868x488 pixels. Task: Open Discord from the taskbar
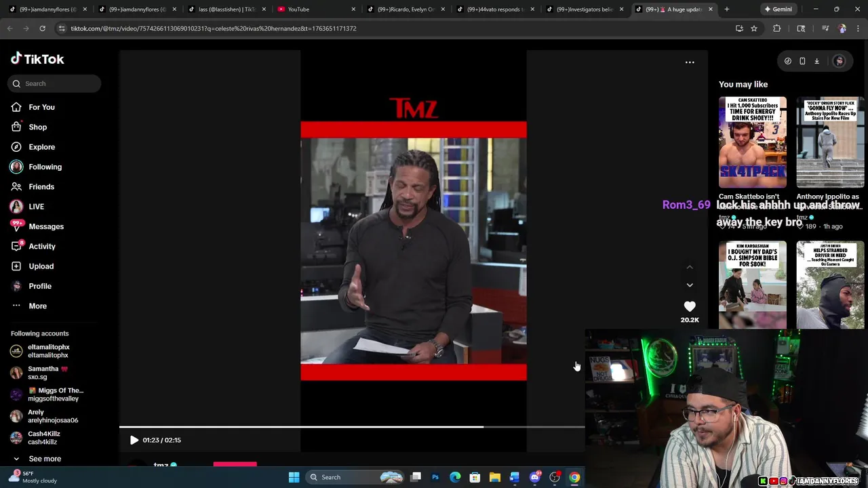tap(535, 477)
